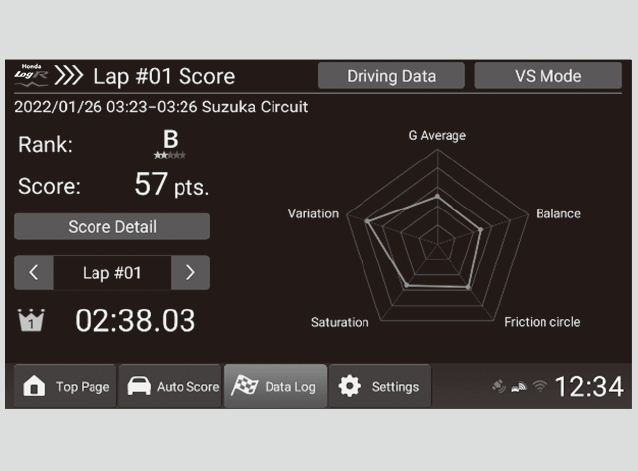Click the triple chevron breadcrumb icon

[68, 76]
